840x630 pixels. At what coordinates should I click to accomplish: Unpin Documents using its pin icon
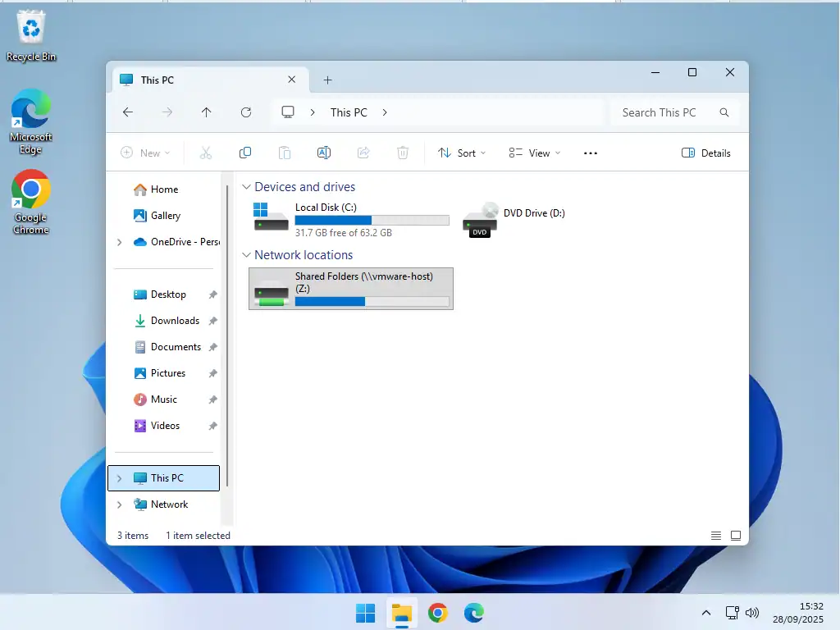(212, 347)
